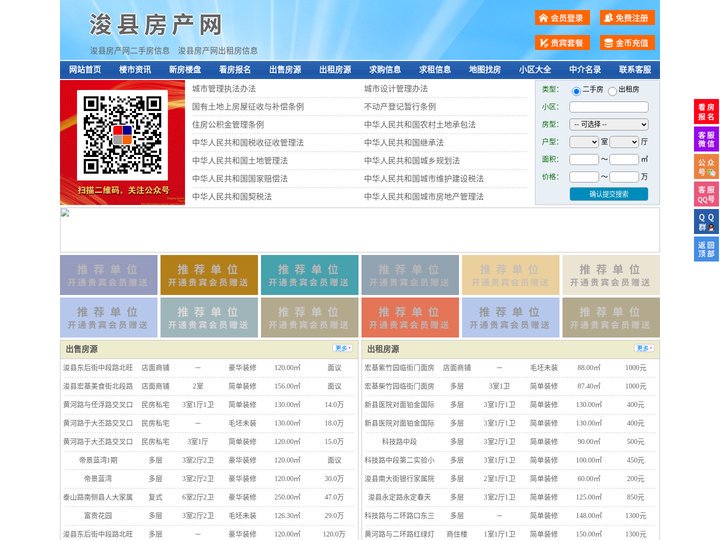
Task: Click the teal 推荐单位 banner
Action: tap(309, 275)
